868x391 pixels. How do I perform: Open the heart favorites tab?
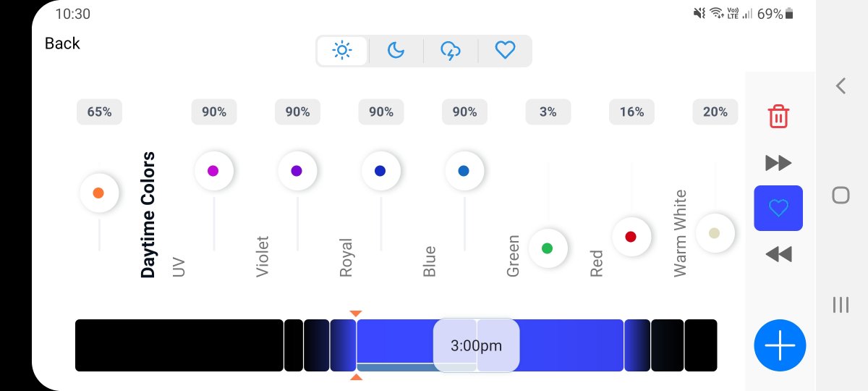tap(505, 51)
